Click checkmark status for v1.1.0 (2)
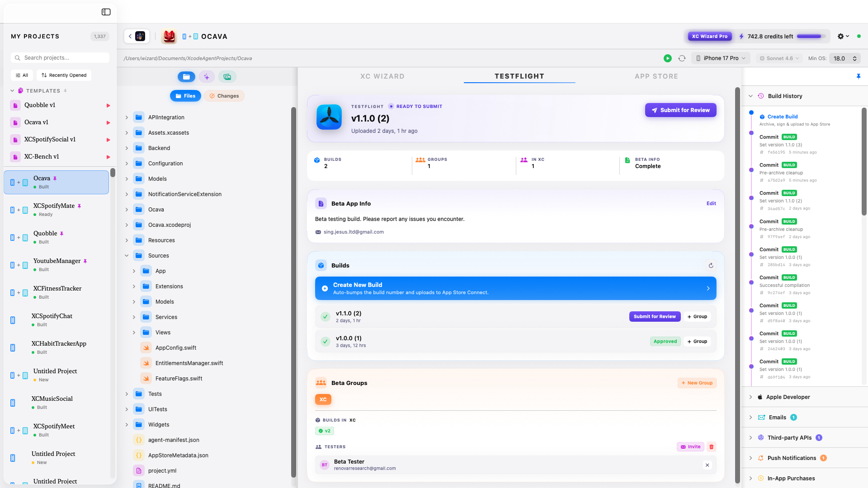This screenshot has height=488, width=868. click(x=325, y=317)
